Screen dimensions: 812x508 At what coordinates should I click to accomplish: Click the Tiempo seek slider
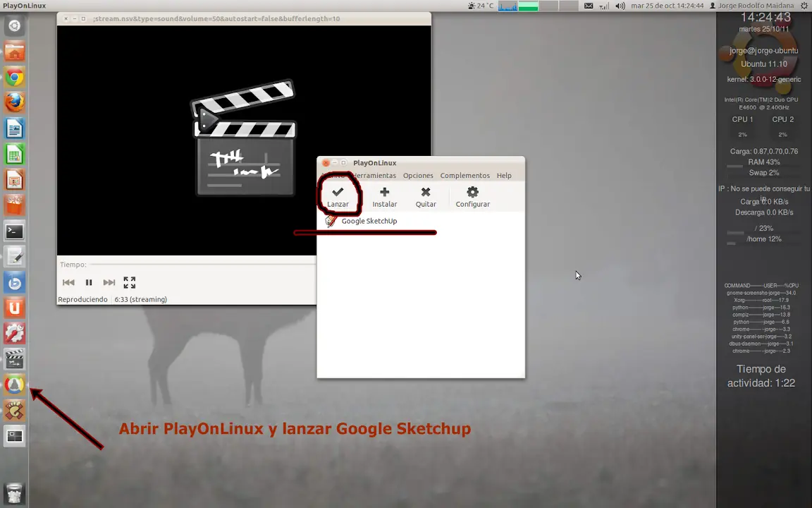(202, 265)
